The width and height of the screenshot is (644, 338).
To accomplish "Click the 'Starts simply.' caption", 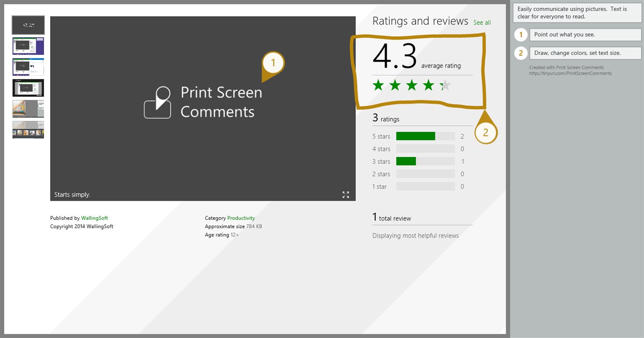I will (72, 195).
